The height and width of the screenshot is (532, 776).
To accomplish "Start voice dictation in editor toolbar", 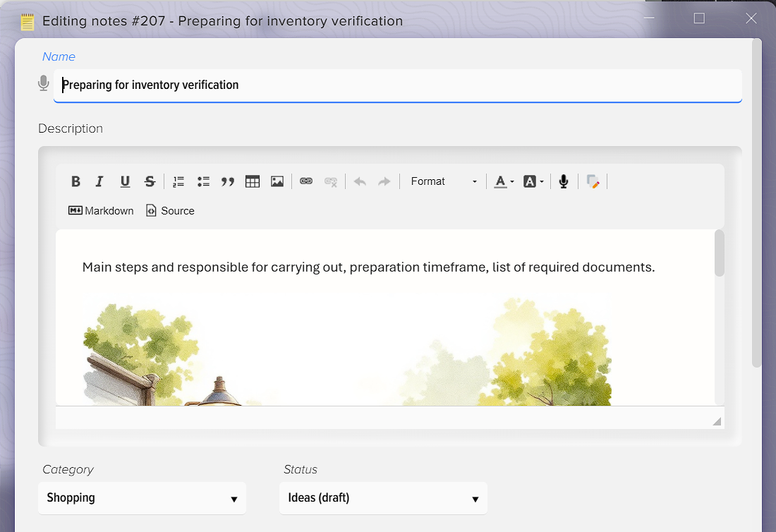I will pos(563,181).
